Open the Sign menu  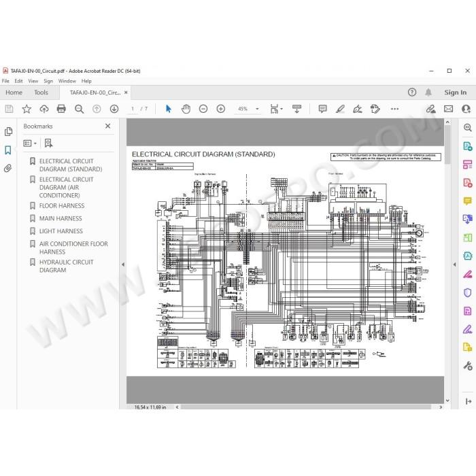tap(48, 81)
